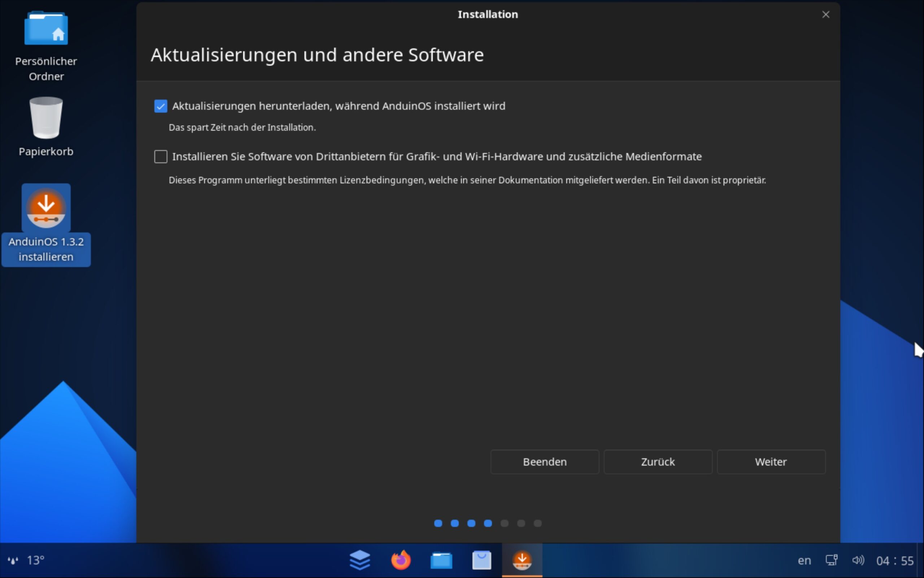Open the volume tray icon
The width and height of the screenshot is (924, 578).
tap(858, 560)
